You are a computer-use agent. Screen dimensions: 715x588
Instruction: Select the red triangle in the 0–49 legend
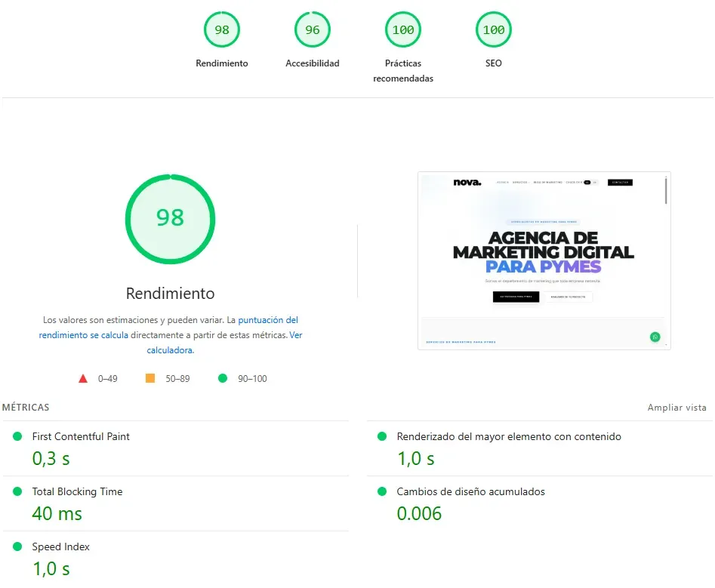coord(83,378)
